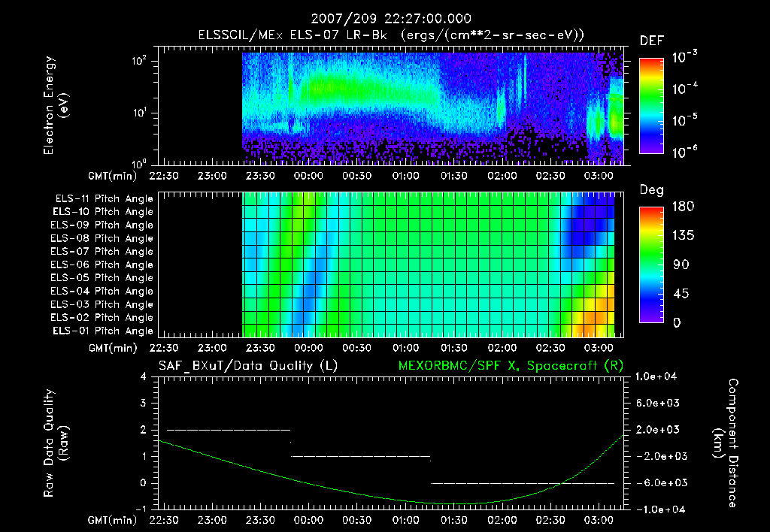Click the 22:30 tick under the bottom plot

[163, 520]
